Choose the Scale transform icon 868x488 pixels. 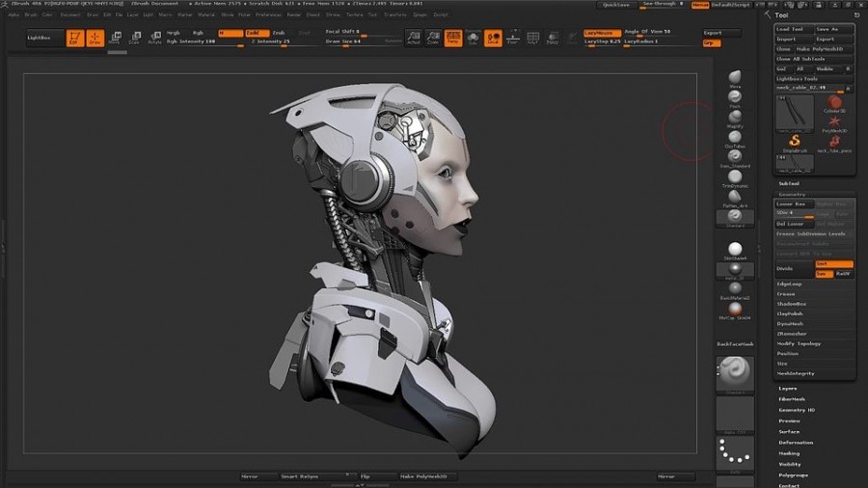(x=134, y=39)
